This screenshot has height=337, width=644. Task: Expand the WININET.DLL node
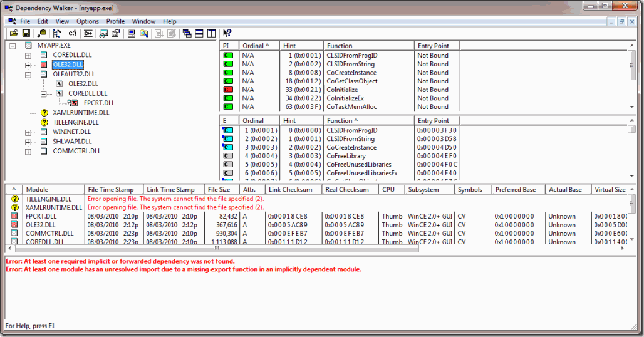click(28, 132)
